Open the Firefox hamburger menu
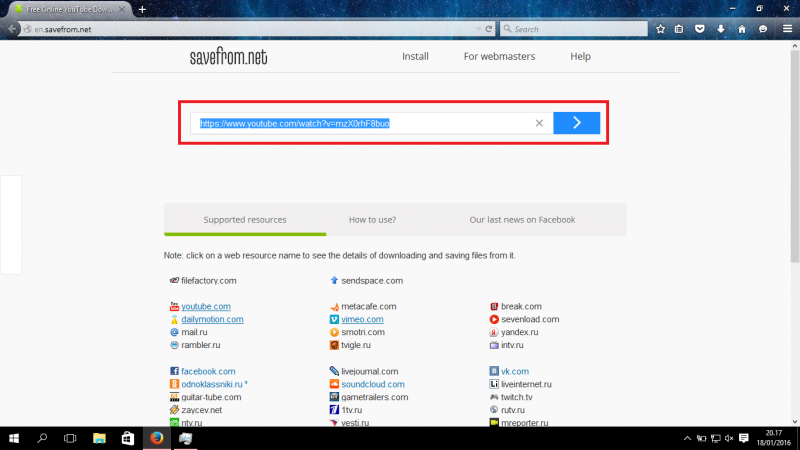This screenshot has width=800, height=450. point(787,29)
